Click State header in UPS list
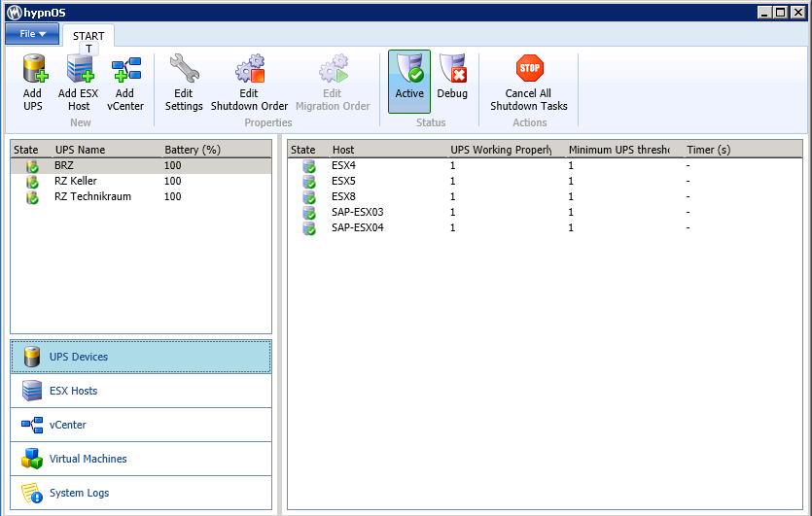The height and width of the screenshot is (516, 812). [31, 150]
